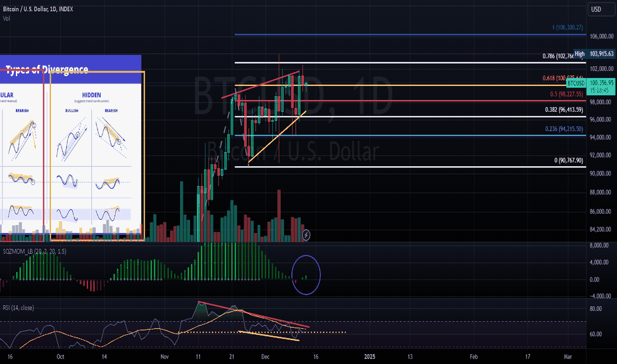This screenshot has height=364, width=617.
Task: Select the SQZMOM_LB indicator label
Action: point(34,251)
